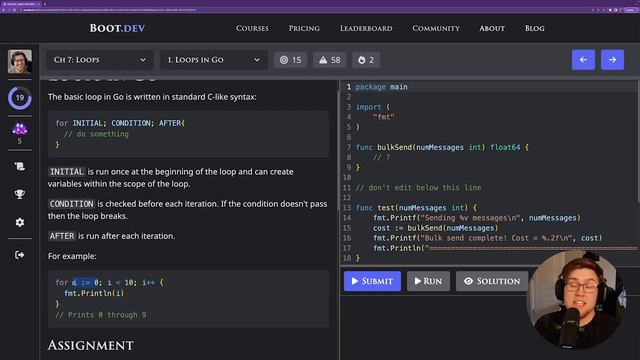
Task: Click the bulkSend function line in editor
Action: coord(442,147)
